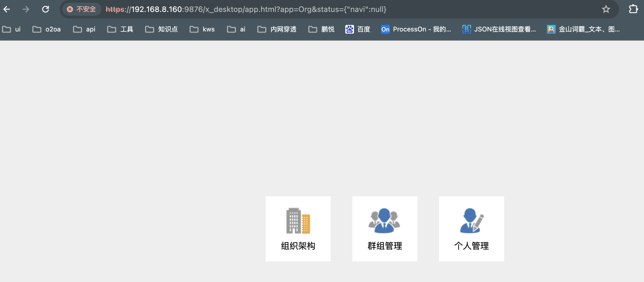This screenshot has height=282, width=644.
Task: Reload the current page
Action: (x=46, y=9)
